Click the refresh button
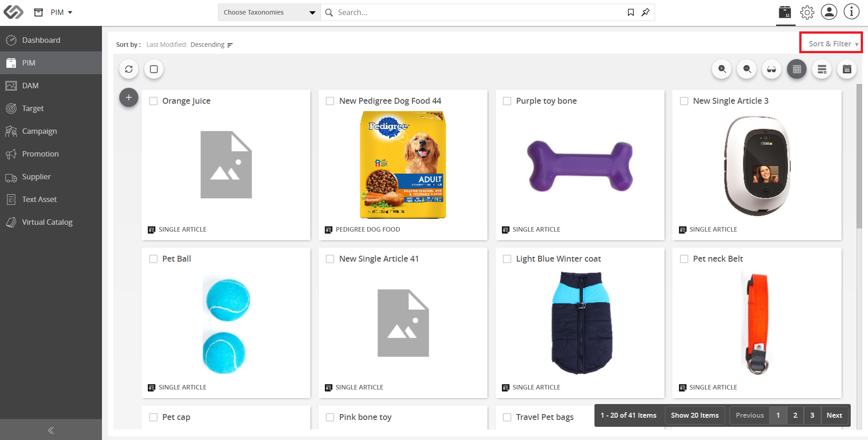The image size is (868, 440). 129,69
